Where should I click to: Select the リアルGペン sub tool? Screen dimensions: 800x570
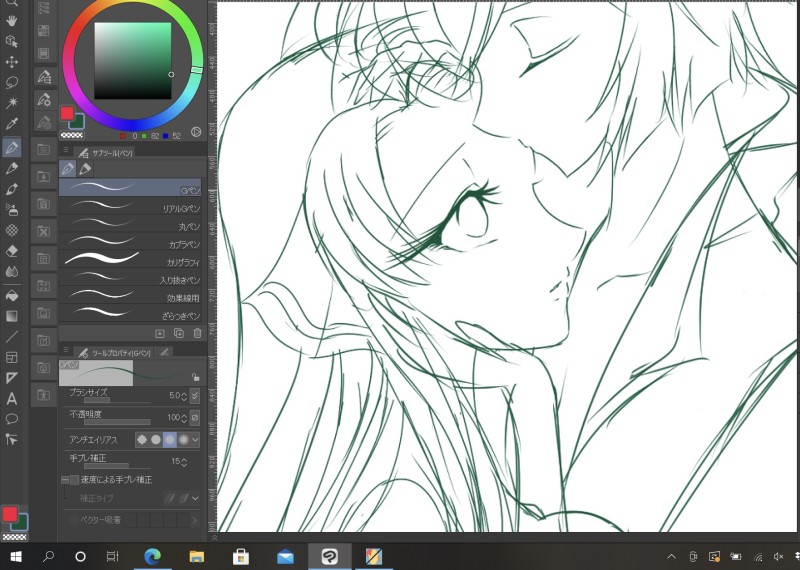coord(130,206)
